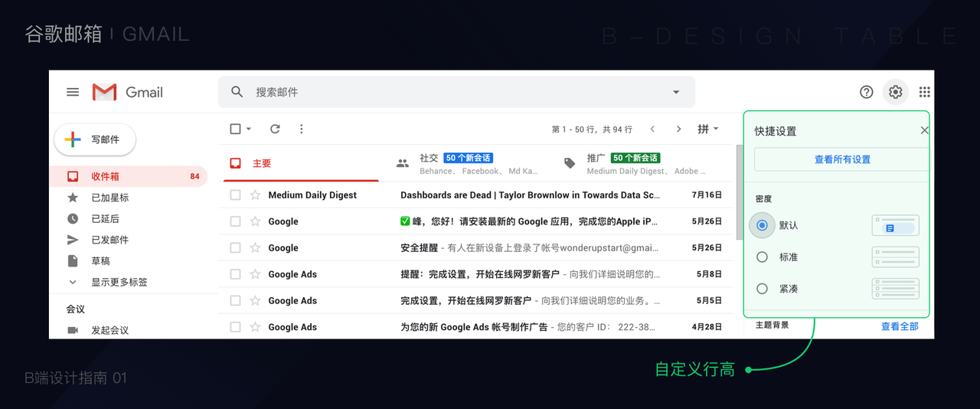Open the select-all dropdown arrow
This screenshot has height=409, width=980.
click(249, 129)
